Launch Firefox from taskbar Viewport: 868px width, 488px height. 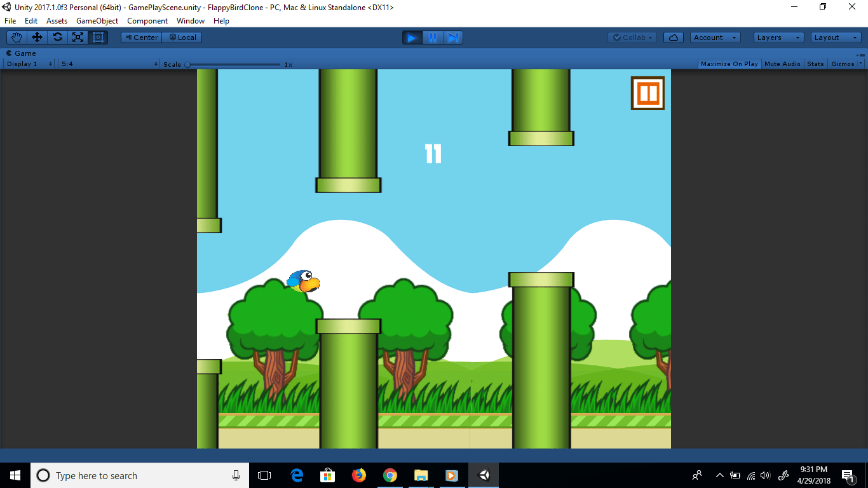(x=358, y=475)
